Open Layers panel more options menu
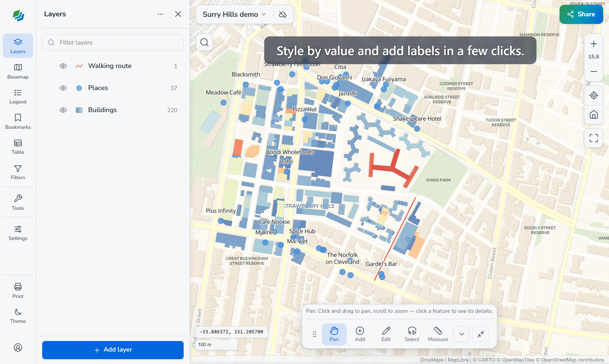This screenshot has width=609, height=364. [x=160, y=14]
